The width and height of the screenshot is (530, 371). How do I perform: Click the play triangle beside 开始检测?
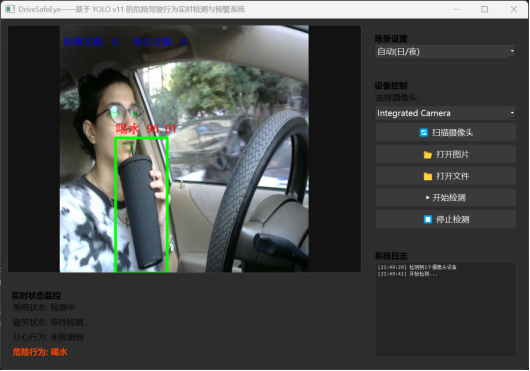coord(428,198)
